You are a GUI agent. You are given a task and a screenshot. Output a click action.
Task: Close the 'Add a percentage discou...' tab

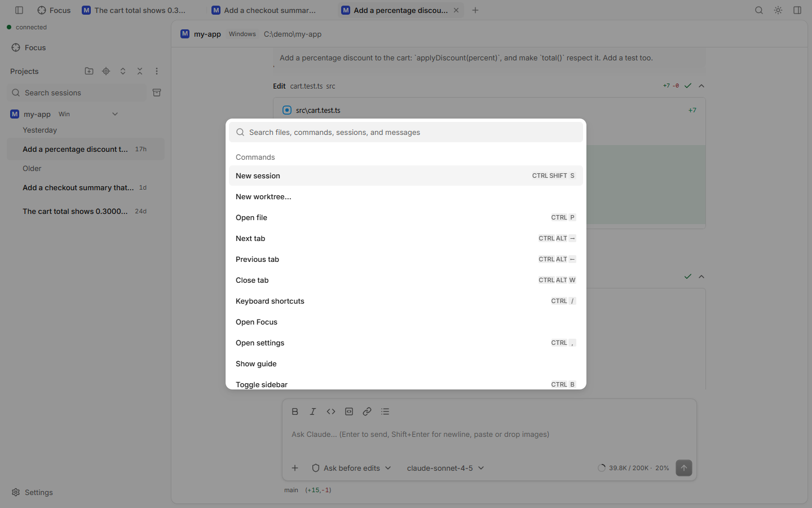pyautogui.click(x=456, y=10)
